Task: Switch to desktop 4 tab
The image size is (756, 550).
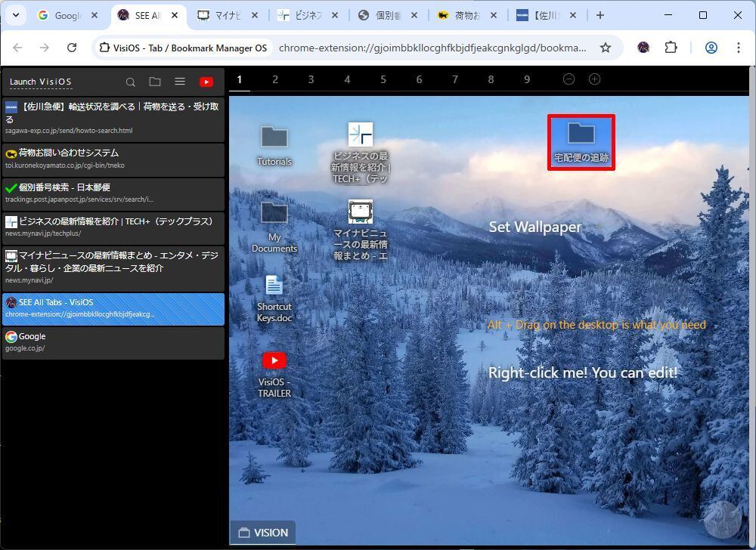Action: coord(347,79)
